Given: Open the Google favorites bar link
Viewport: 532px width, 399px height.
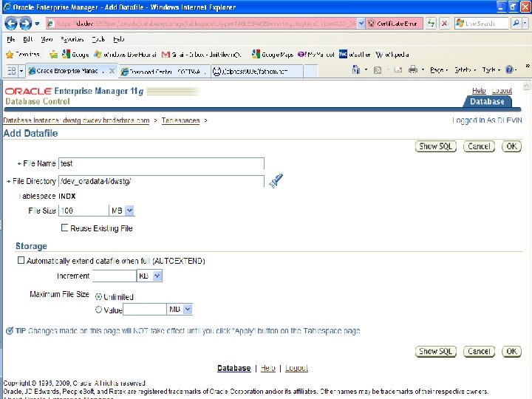Looking at the screenshot, I should point(75,54).
